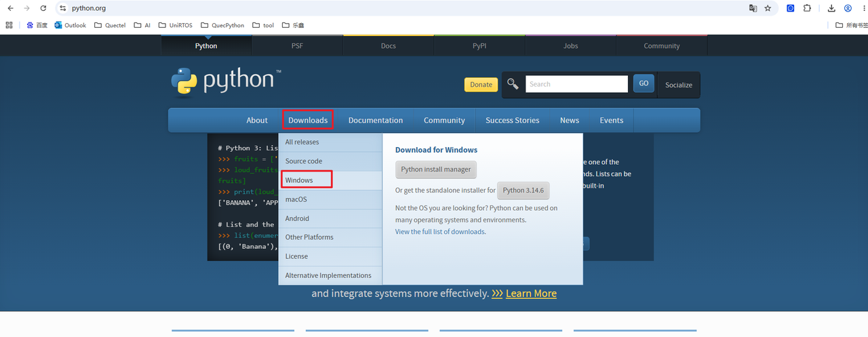The width and height of the screenshot is (868, 337).
Task: Open the Outlook bookmark
Action: click(71, 25)
